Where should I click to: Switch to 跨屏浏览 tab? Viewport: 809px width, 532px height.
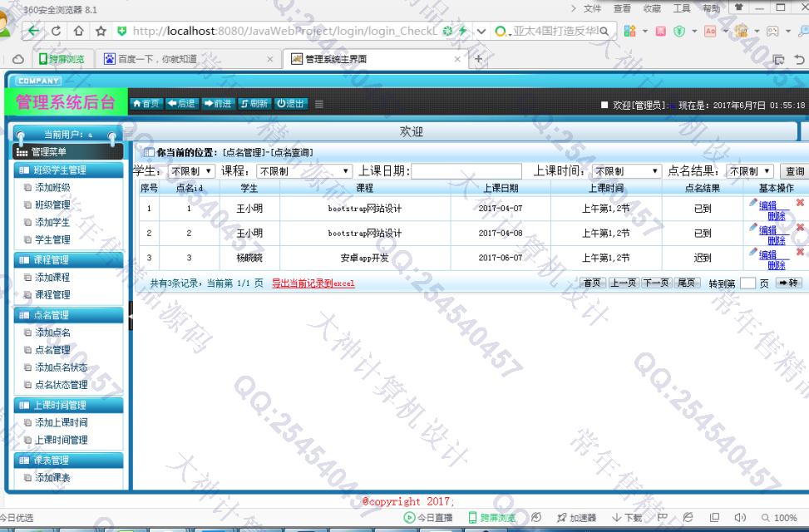click(62, 59)
